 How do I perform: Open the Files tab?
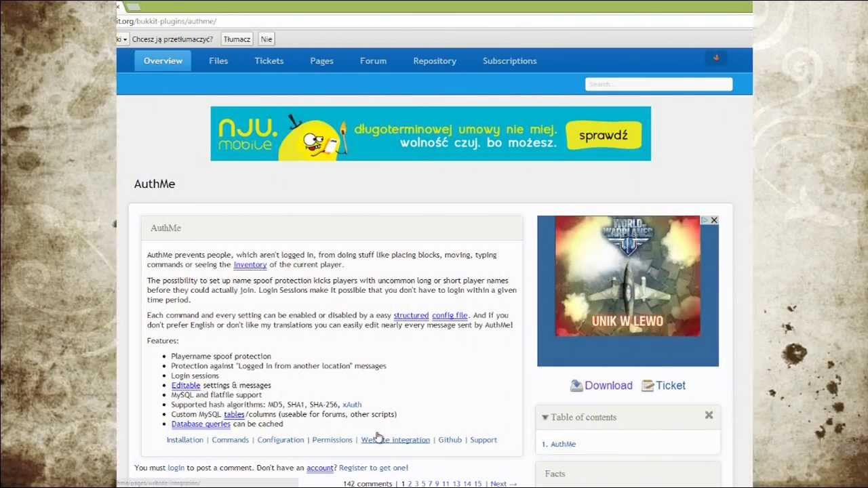click(218, 61)
